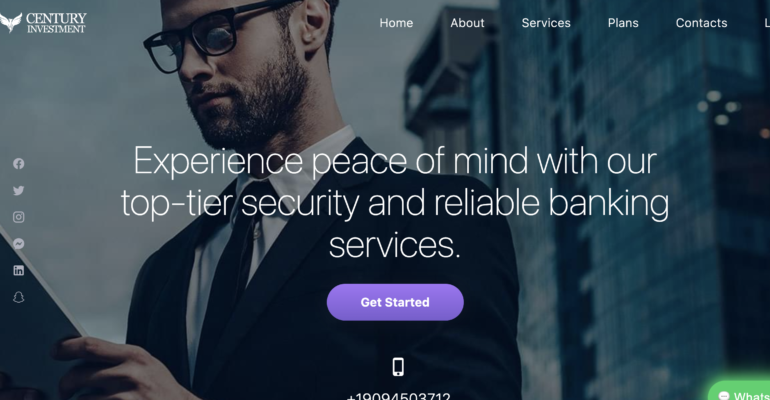Click the WhatsApp chat bubble icon
Screen dimensions: 770x400
pos(724,396)
